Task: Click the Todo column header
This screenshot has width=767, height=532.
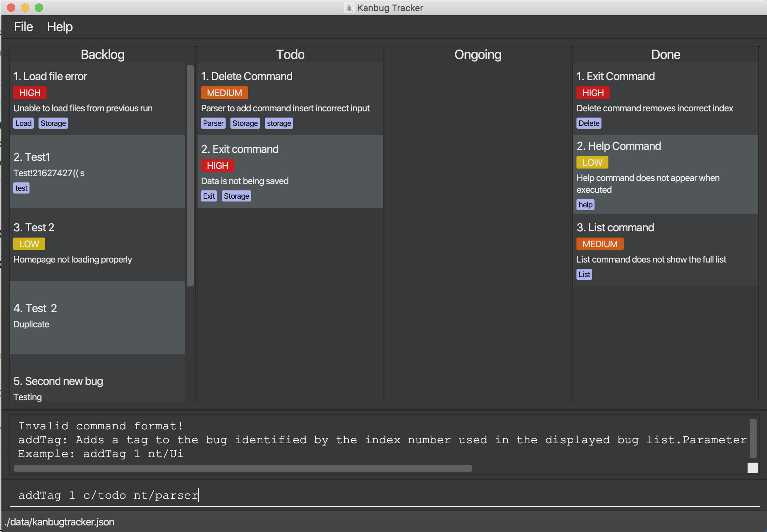Action: coord(290,54)
